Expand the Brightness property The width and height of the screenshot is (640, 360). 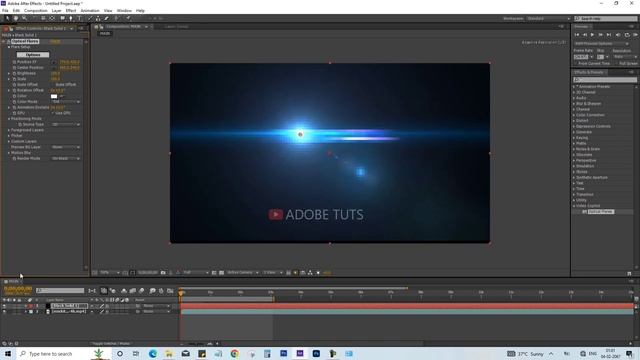(x=9, y=73)
